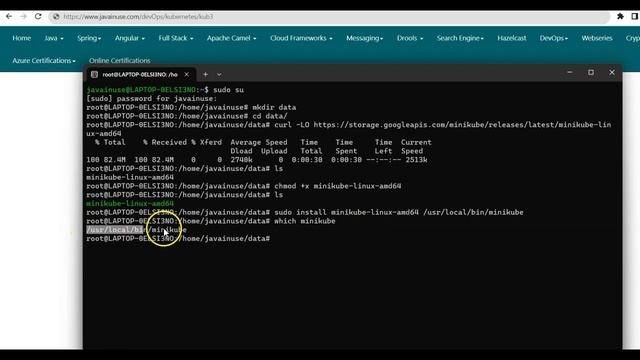The image size is (640, 360).
Task: Expand the Java dropdown menu
Action: click(54, 38)
